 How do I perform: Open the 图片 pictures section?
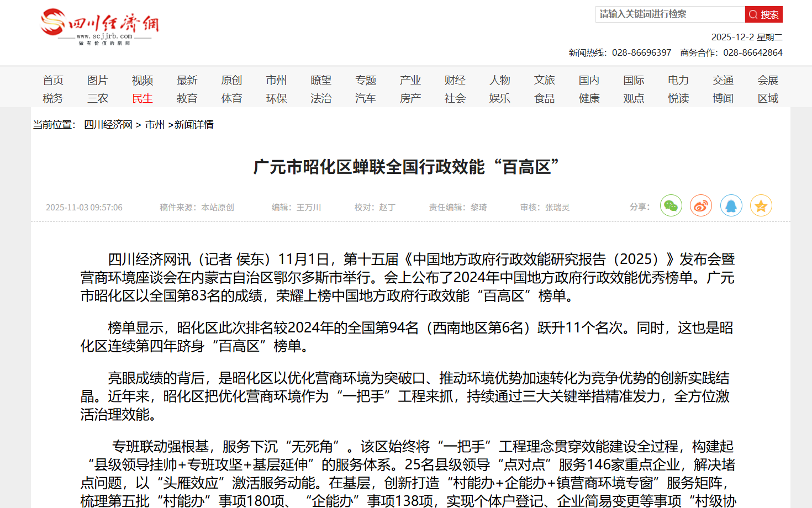98,81
